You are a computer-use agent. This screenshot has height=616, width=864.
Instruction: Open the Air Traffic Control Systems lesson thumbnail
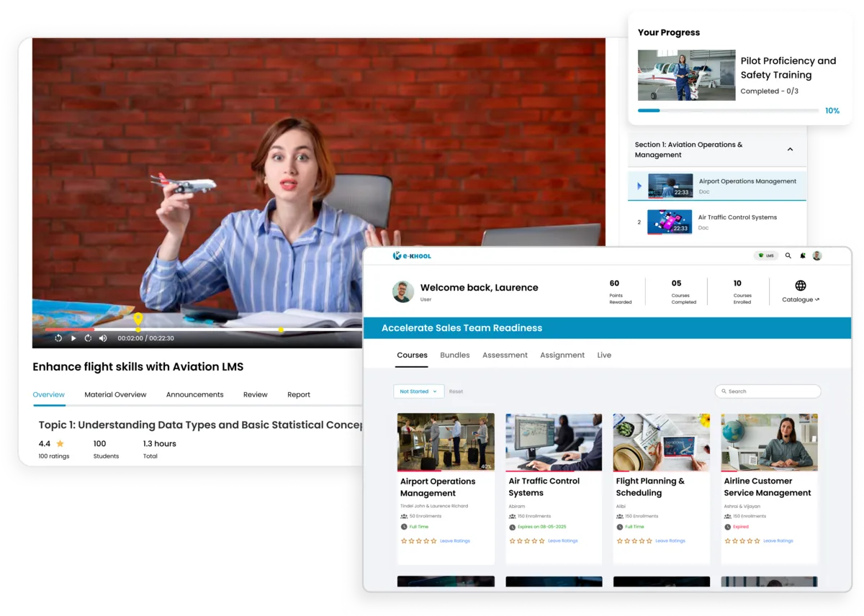click(x=670, y=222)
